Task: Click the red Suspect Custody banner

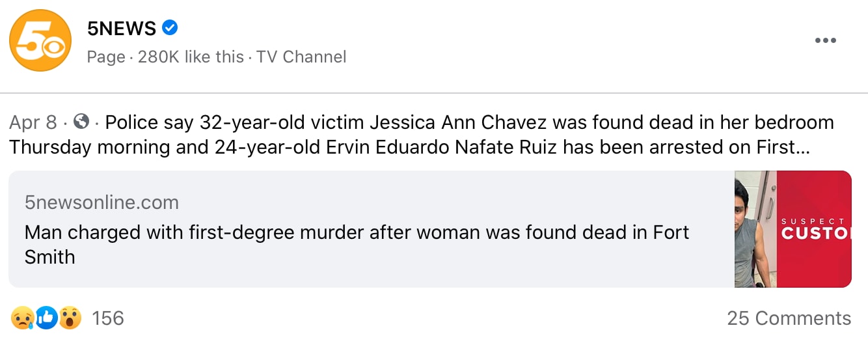Action: 814,229
